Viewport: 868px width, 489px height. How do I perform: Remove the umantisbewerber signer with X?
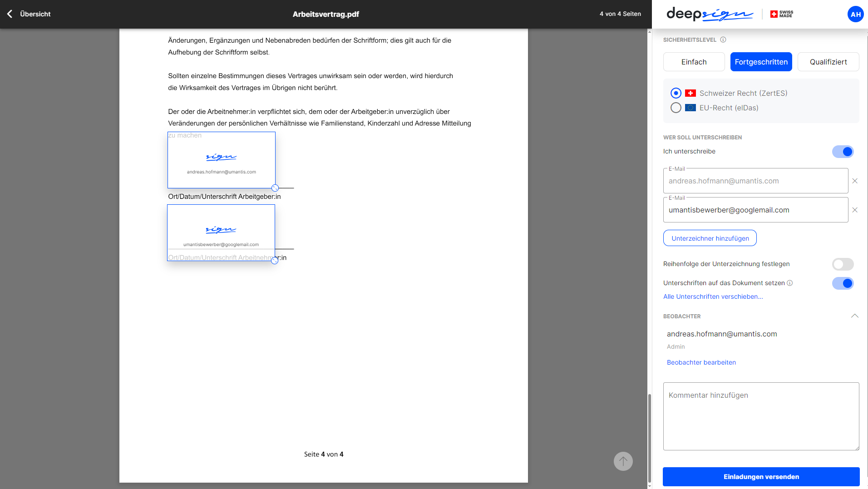coord(855,210)
